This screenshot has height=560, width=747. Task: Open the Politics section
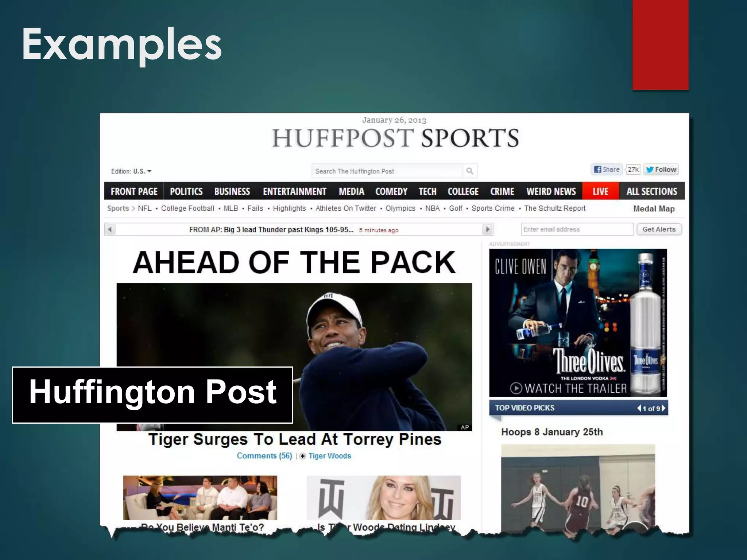coord(186,191)
